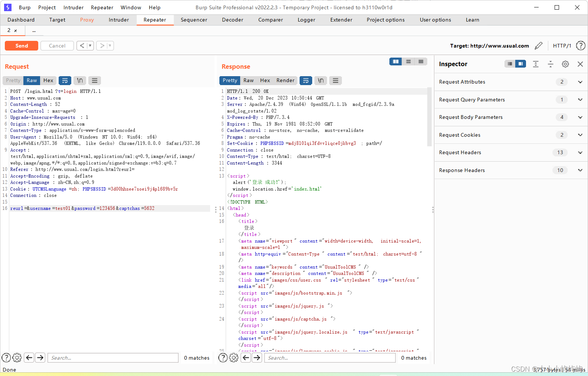Click request body line with username=test01
The image size is (588, 376).
110,208
